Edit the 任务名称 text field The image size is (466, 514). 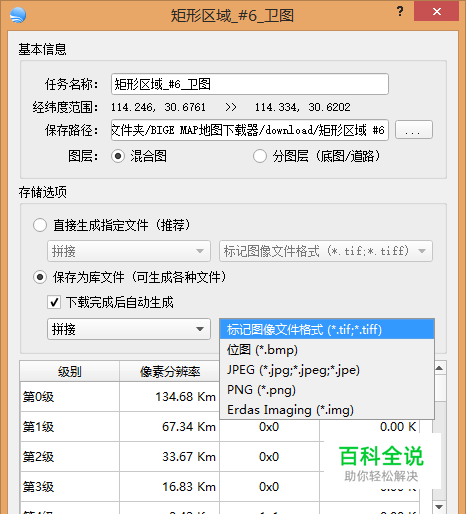pos(250,84)
